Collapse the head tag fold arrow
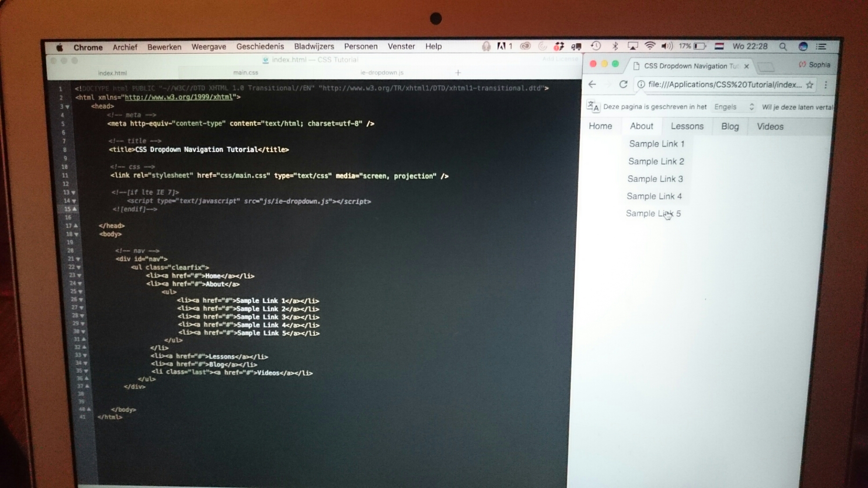 point(68,107)
